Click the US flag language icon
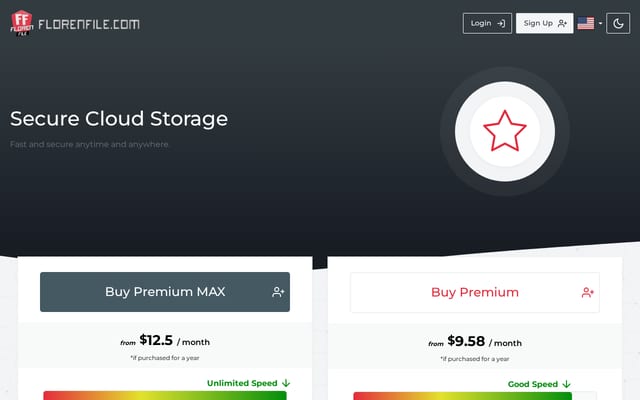The image size is (640, 400). click(x=586, y=23)
